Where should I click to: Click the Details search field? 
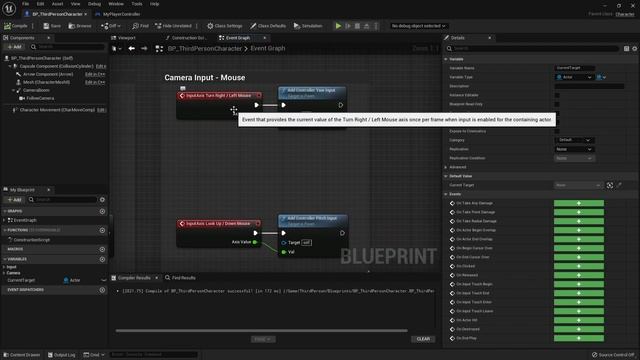tap(532, 49)
